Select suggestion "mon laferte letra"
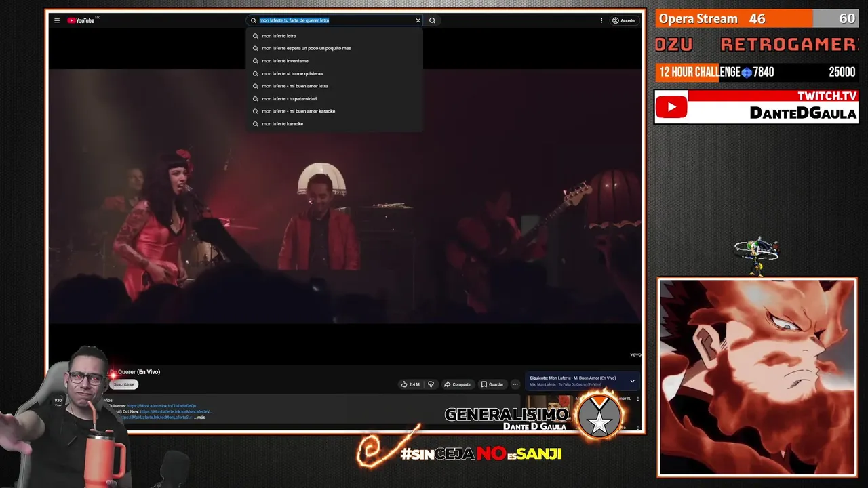The image size is (868, 488). (334, 36)
